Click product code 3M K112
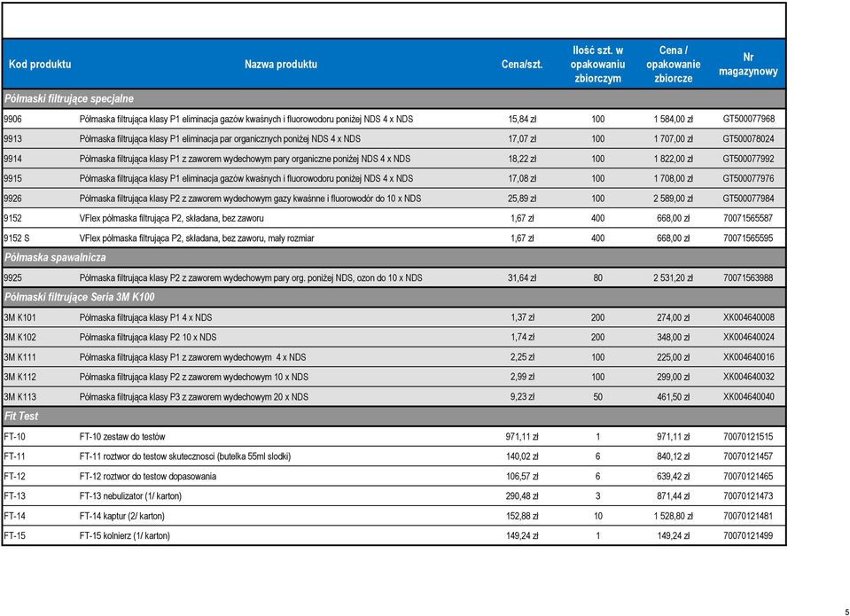The width and height of the screenshot is (850, 616). click(x=20, y=377)
